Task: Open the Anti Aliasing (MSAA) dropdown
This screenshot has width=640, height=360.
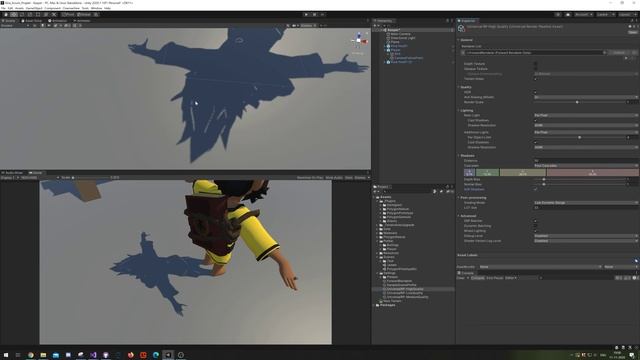Action: (586, 97)
